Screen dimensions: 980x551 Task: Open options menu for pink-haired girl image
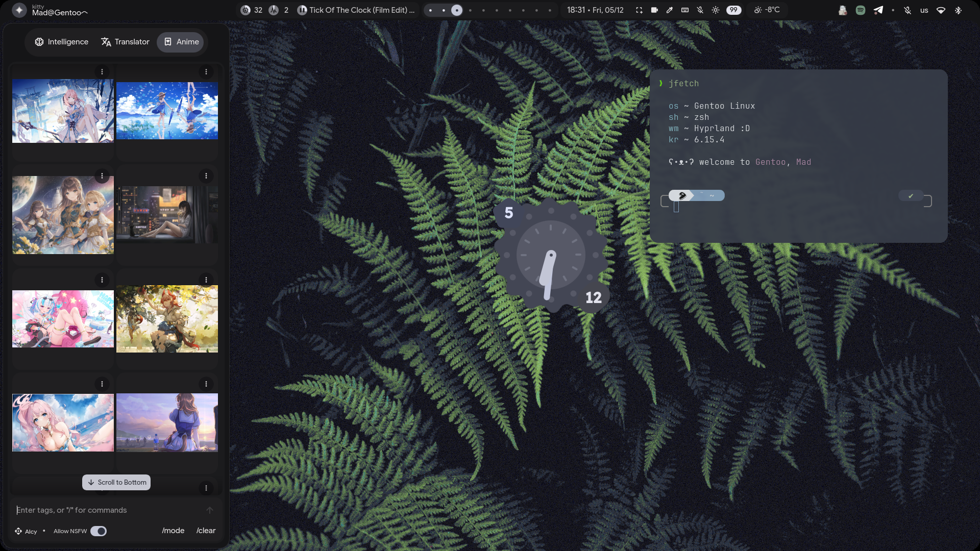point(102,72)
